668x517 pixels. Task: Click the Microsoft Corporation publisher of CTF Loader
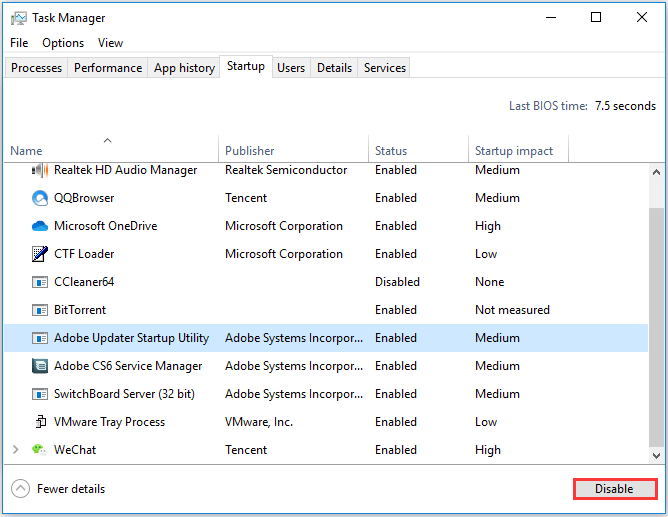tap(284, 254)
